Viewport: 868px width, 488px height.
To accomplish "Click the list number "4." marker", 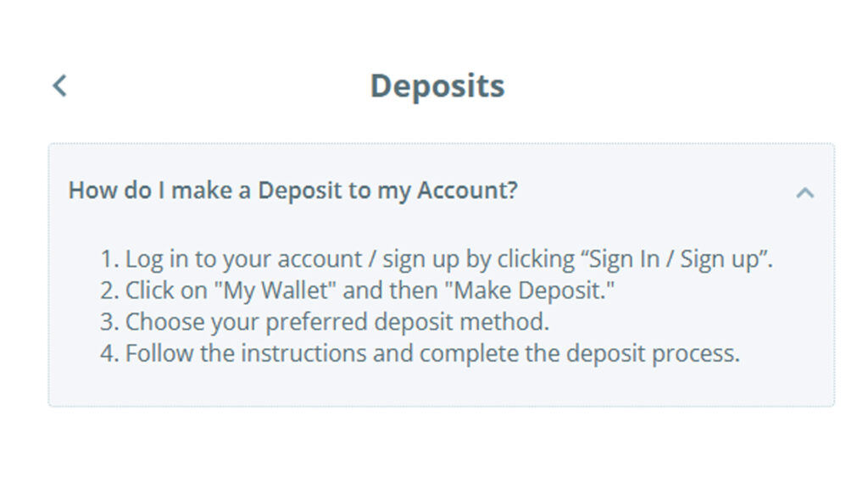I will pyautogui.click(x=109, y=353).
